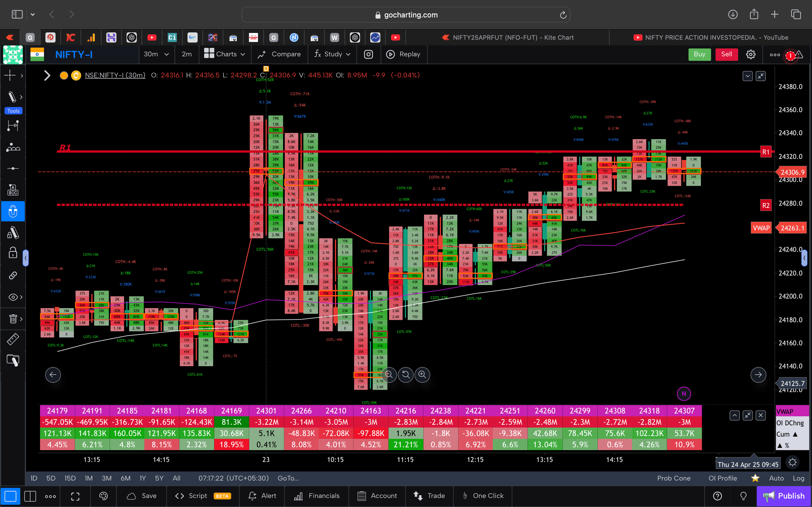
Task: Open the chart theme color palette
Action: [x=103, y=496]
